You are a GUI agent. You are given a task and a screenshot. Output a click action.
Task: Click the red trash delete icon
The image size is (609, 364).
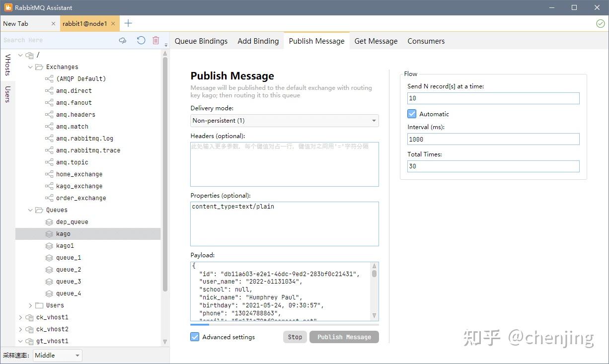pos(156,40)
